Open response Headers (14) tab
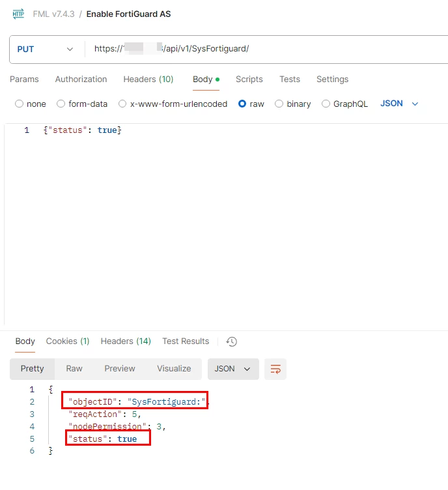448x490 pixels. pos(126,341)
